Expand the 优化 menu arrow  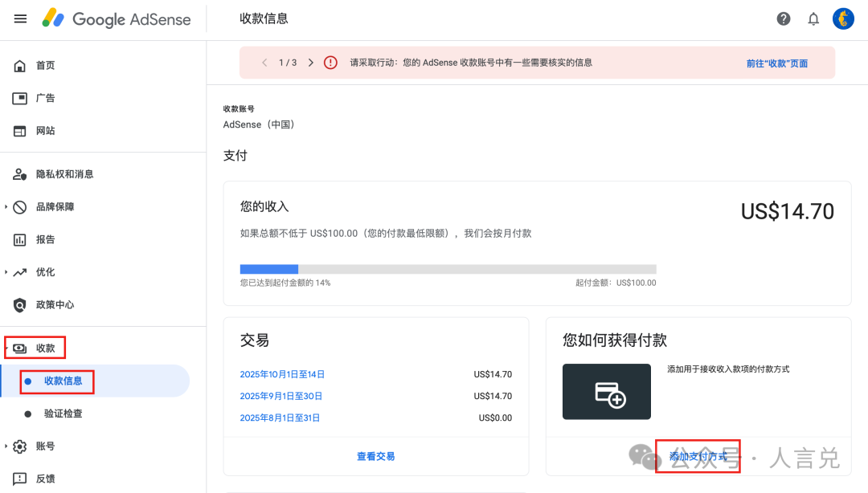coord(6,272)
